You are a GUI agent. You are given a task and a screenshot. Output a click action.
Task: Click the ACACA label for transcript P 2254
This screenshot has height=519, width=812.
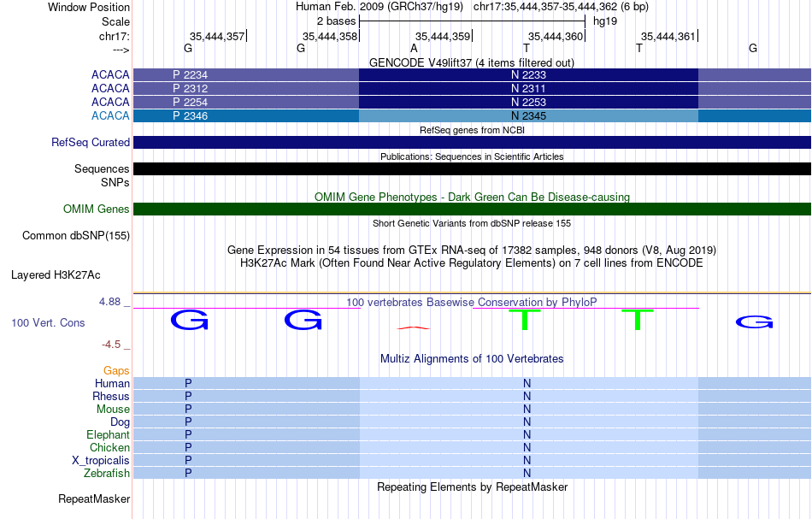[110, 102]
